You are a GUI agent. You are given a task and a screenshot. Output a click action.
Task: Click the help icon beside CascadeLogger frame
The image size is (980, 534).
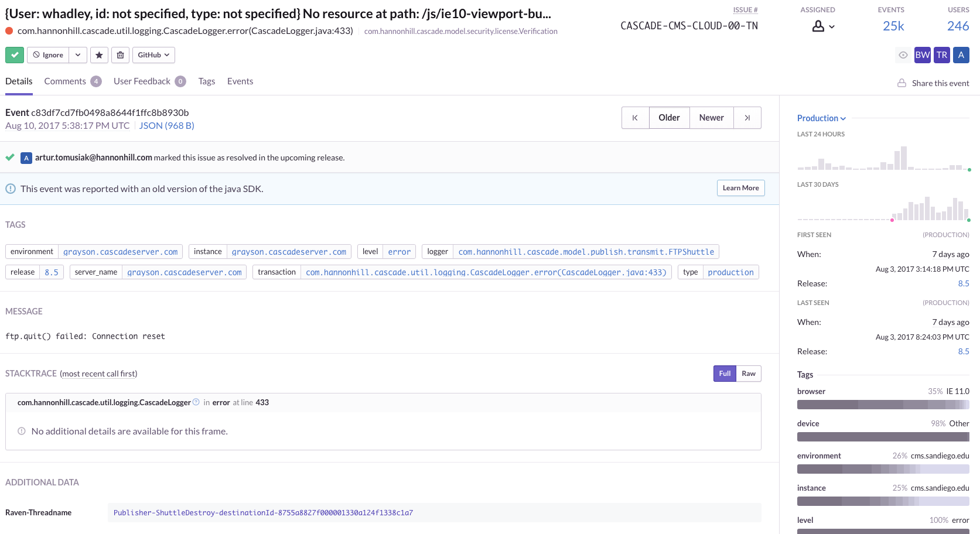click(196, 402)
